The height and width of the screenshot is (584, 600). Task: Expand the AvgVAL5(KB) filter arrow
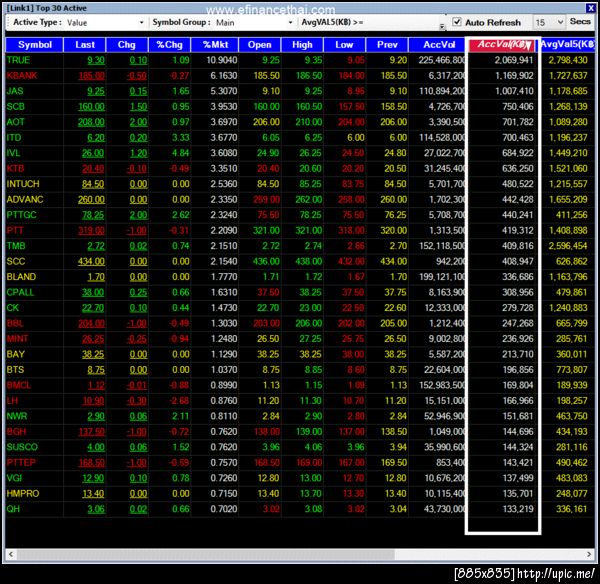pyautogui.click(x=442, y=26)
